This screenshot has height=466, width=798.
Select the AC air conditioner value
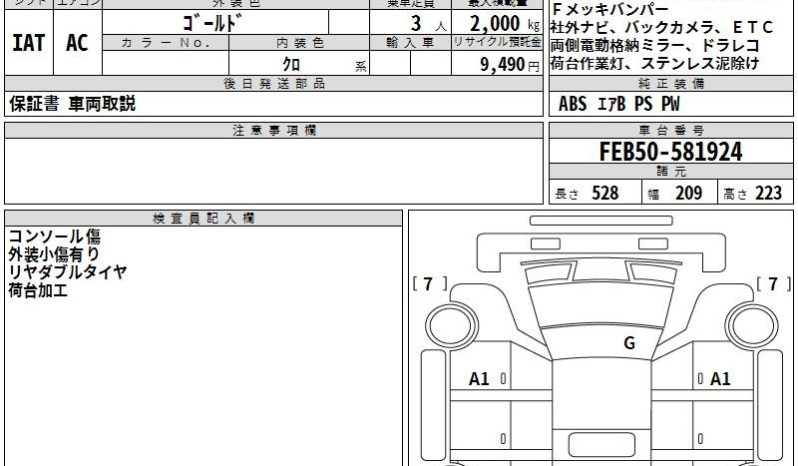(77, 43)
